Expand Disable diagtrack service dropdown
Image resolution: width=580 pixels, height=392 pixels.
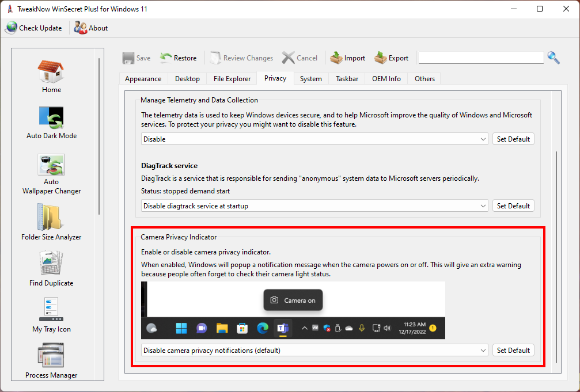(x=314, y=206)
